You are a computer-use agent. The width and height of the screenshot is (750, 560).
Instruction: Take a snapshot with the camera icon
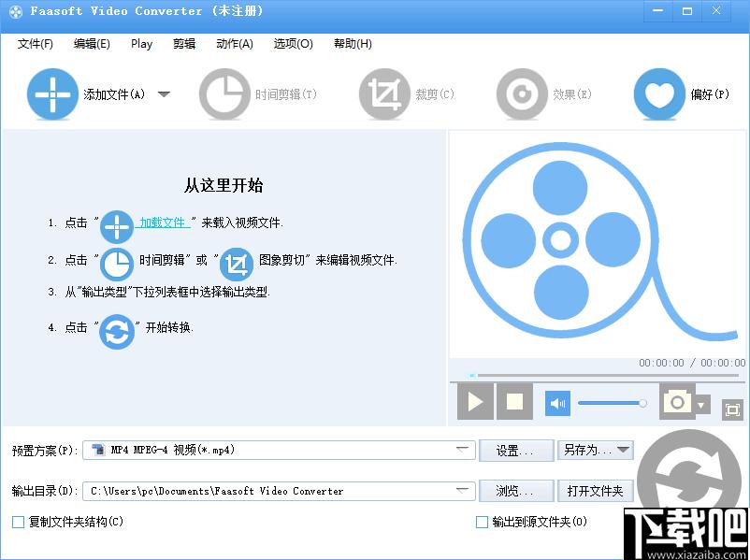point(676,402)
